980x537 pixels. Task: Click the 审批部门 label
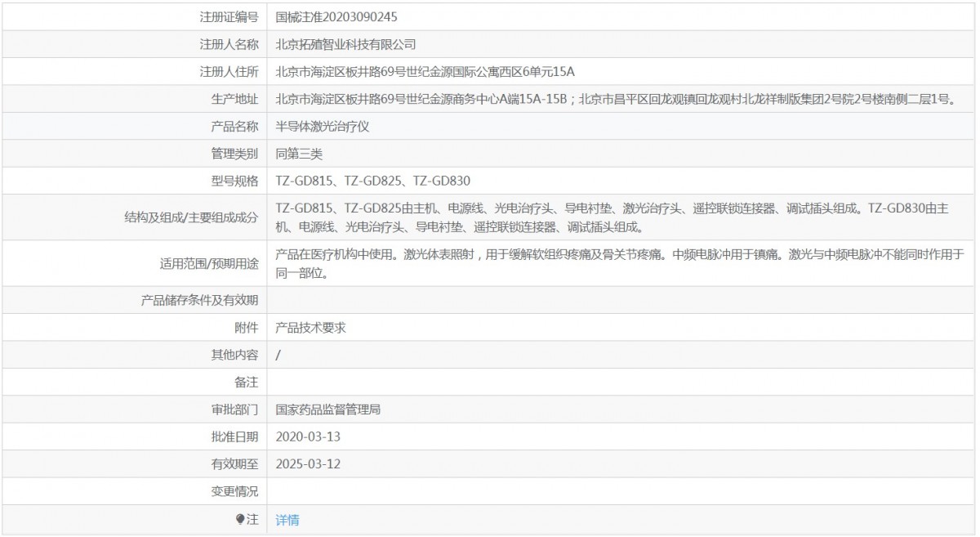click(234, 409)
